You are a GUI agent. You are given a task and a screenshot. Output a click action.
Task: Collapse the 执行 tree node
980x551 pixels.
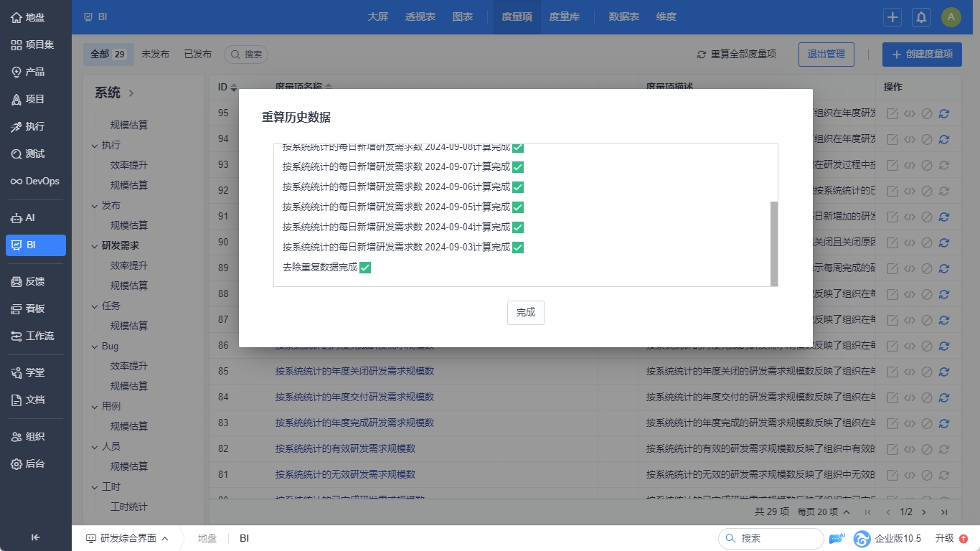(x=95, y=146)
